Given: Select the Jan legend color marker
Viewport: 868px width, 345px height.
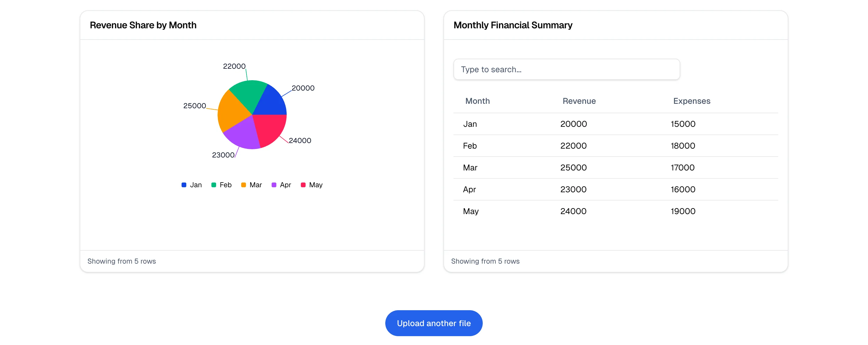Looking at the screenshot, I should click(x=184, y=185).
